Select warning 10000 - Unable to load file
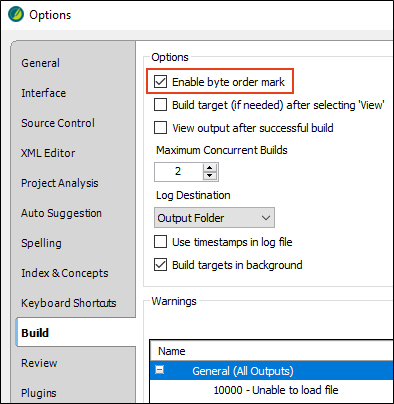 (x=276, y=390)
